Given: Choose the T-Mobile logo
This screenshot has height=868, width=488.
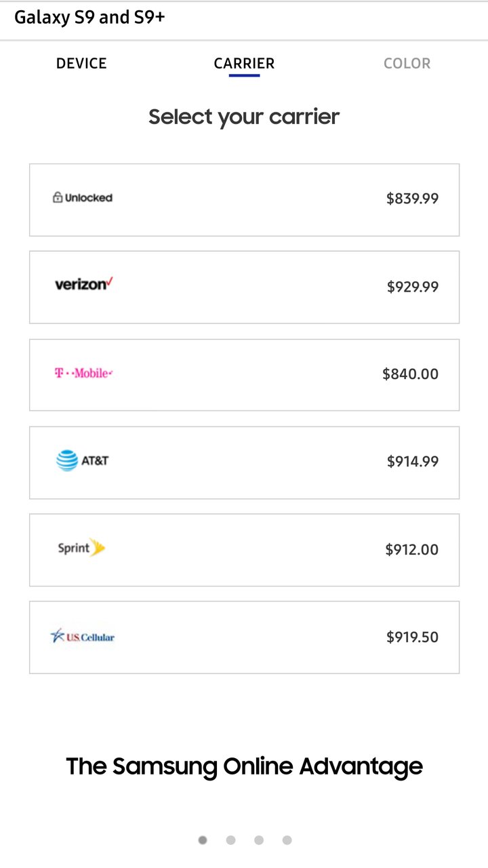Looking at the screenshot, I should coord(83,373).
